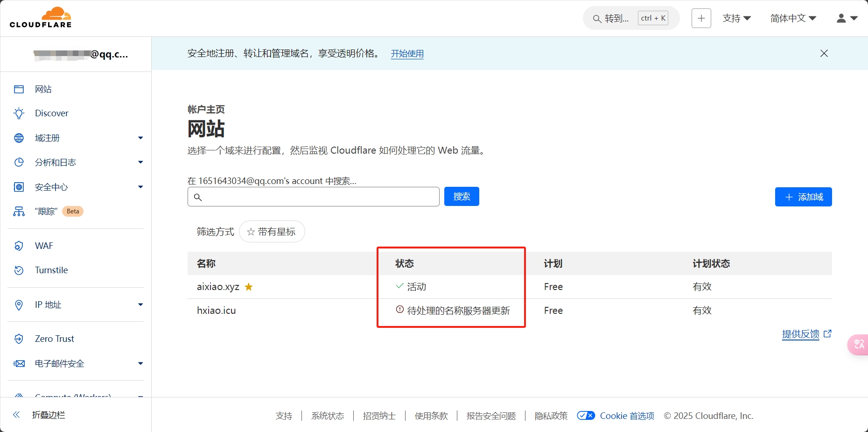The width and height of the screenshot is (868, 432).
Task: Click the Zero Trust icon
Action: point(19,339)
